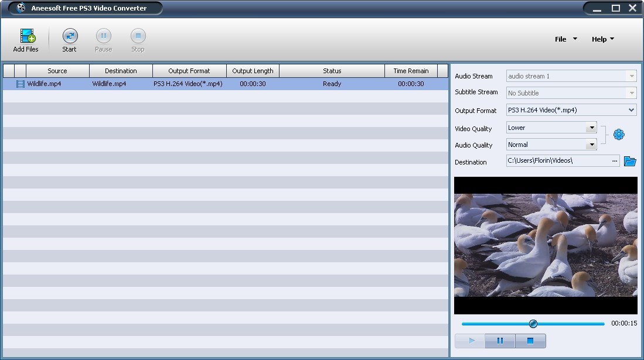Expand the Video Quality dropdown

(x=591, y=128)
